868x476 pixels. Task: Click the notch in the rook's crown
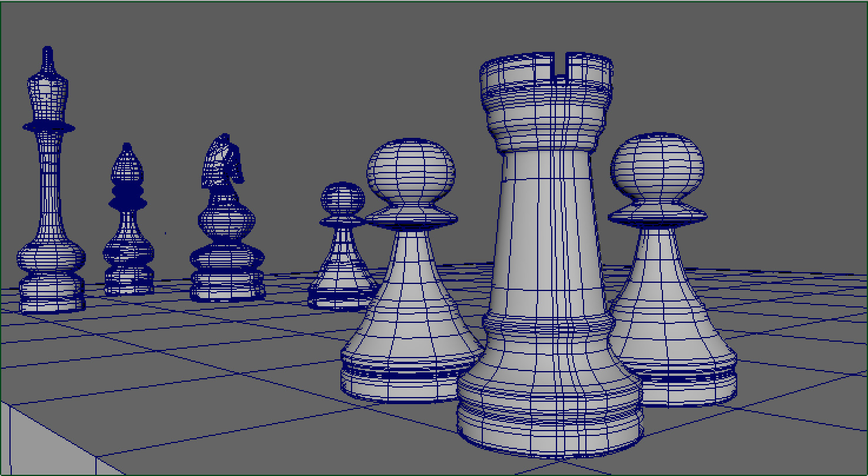tap(559, 62)
